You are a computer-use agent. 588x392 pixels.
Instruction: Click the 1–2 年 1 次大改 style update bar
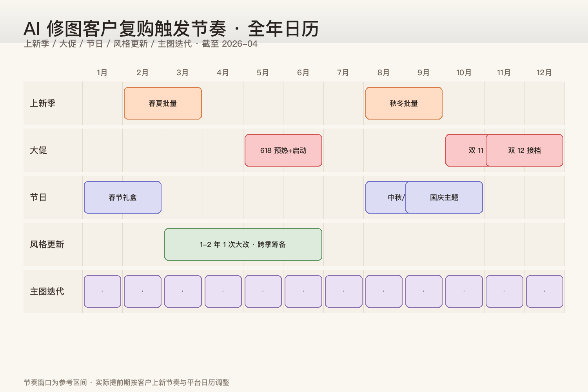point(243,245)
